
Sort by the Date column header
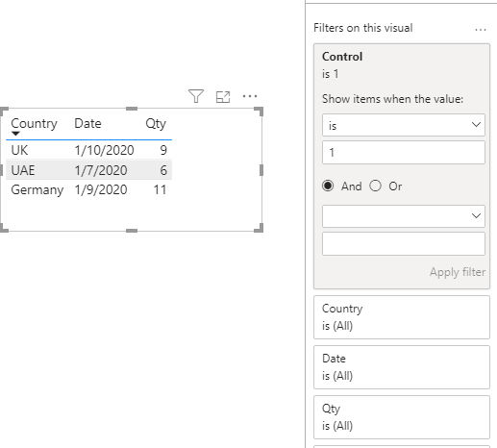(87, 123)
